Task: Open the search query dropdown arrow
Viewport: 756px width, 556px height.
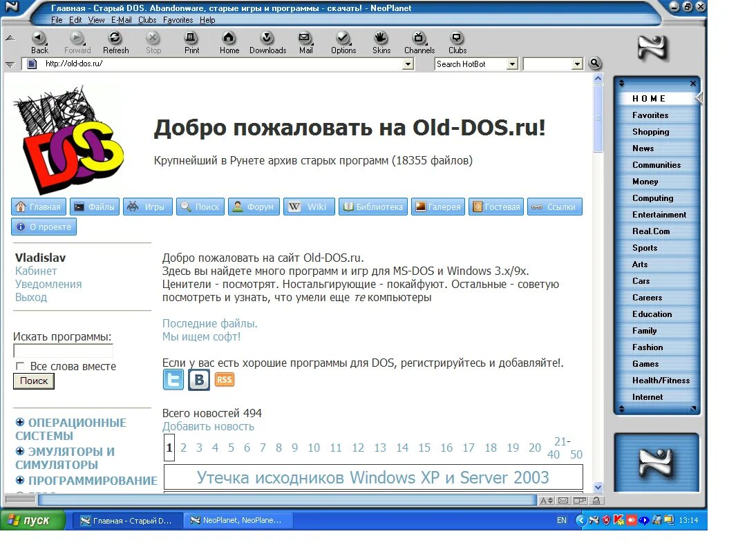Action: point(577,64)
